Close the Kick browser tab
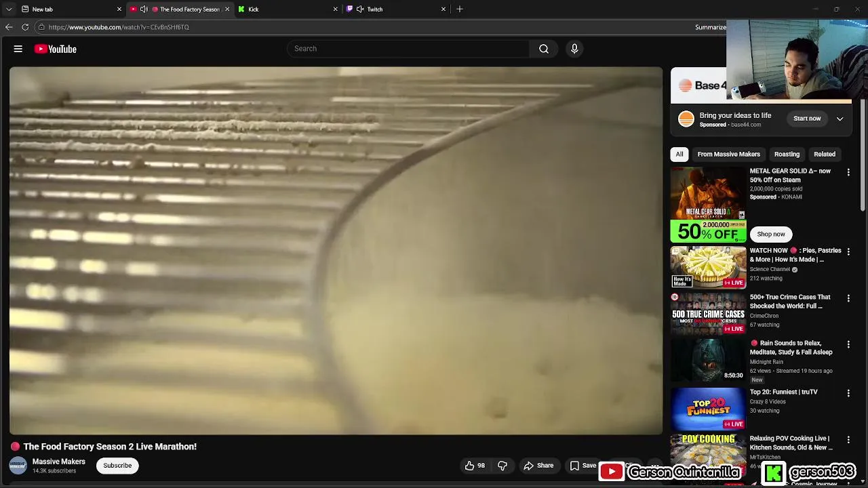The width and height of the screenshot is (868, 488). [335, 9]
